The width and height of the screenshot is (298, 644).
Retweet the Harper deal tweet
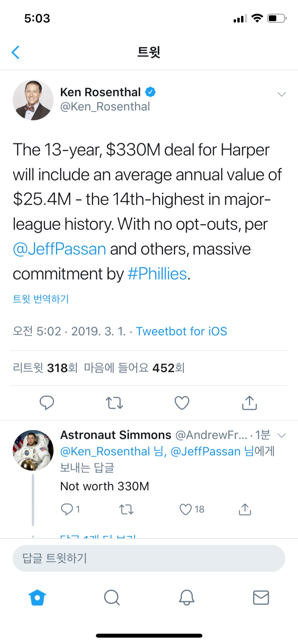click(114, 403)
